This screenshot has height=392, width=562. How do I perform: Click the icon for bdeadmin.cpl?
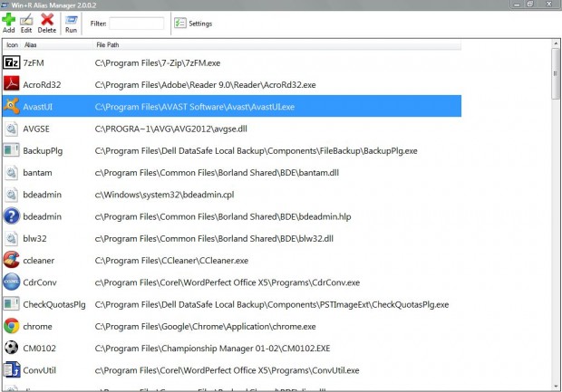(x=11, y=195)
